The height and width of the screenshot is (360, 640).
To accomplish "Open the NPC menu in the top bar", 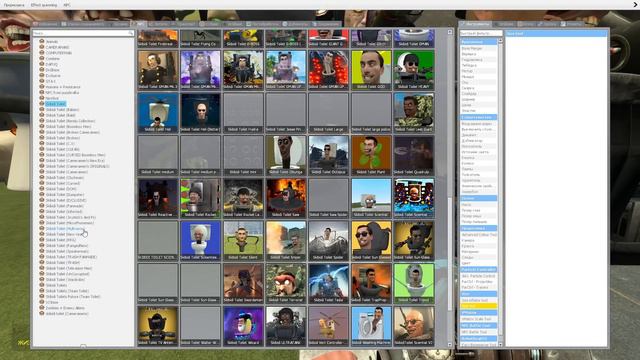I will click(67, 5).
